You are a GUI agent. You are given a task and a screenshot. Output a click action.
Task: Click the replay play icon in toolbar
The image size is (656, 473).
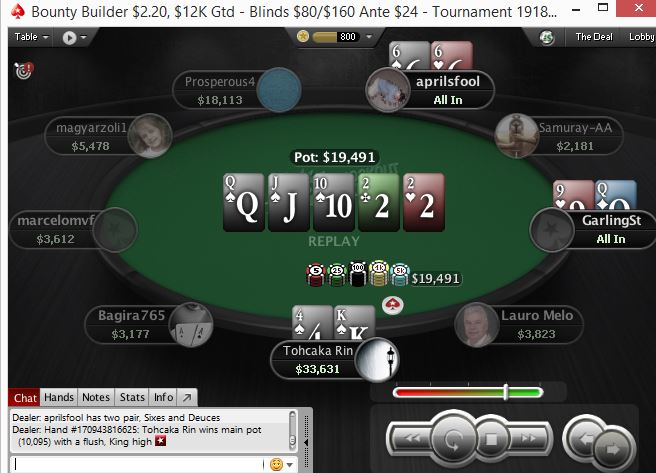tap(69, 38)
